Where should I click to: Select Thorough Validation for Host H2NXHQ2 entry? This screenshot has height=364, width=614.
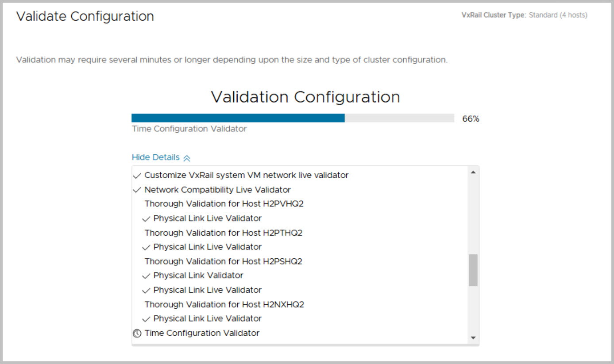[224, 304]
